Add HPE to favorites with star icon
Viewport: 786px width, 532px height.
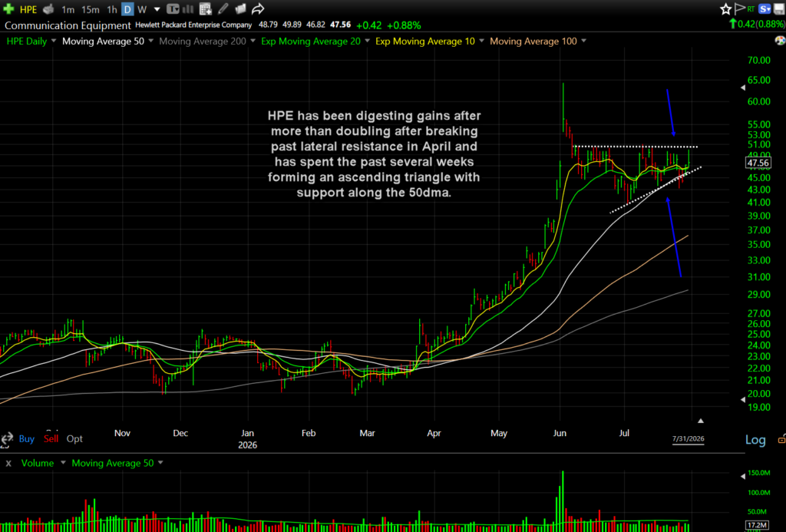tap(725, 9)
